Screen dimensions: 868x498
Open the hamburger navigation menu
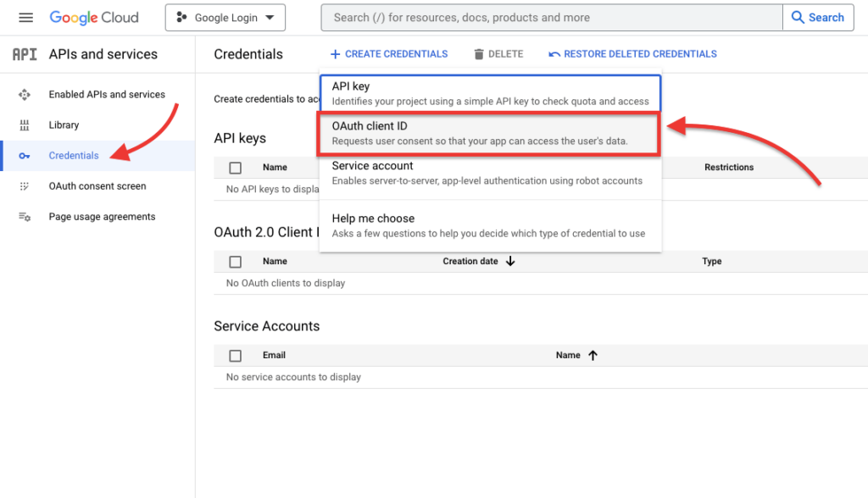pyautogui.click(x=25, y=18)
